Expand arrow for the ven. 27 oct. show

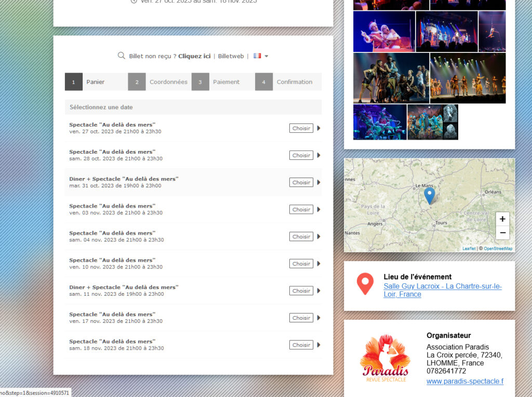(318, 128)
